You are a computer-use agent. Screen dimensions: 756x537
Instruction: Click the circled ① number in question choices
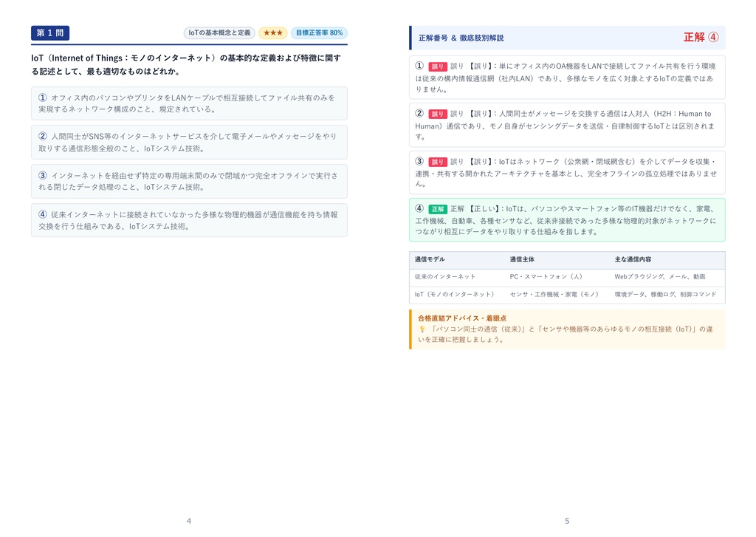43,98
